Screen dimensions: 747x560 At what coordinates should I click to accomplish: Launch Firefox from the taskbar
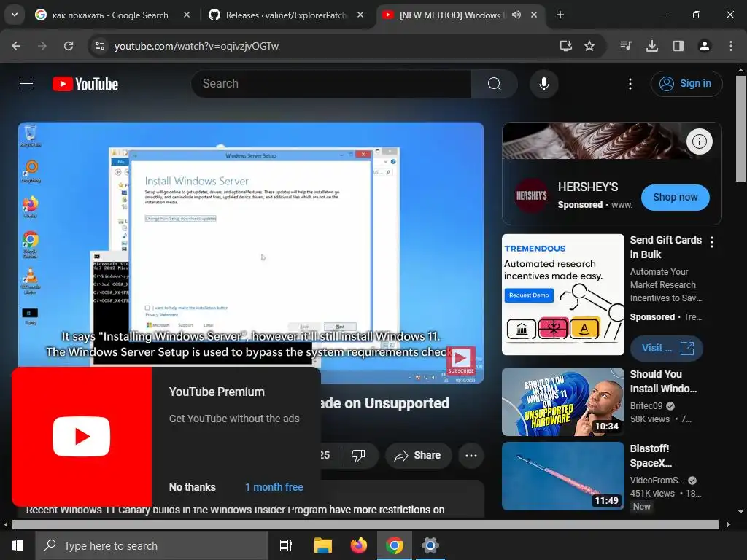tap(359, 545)
